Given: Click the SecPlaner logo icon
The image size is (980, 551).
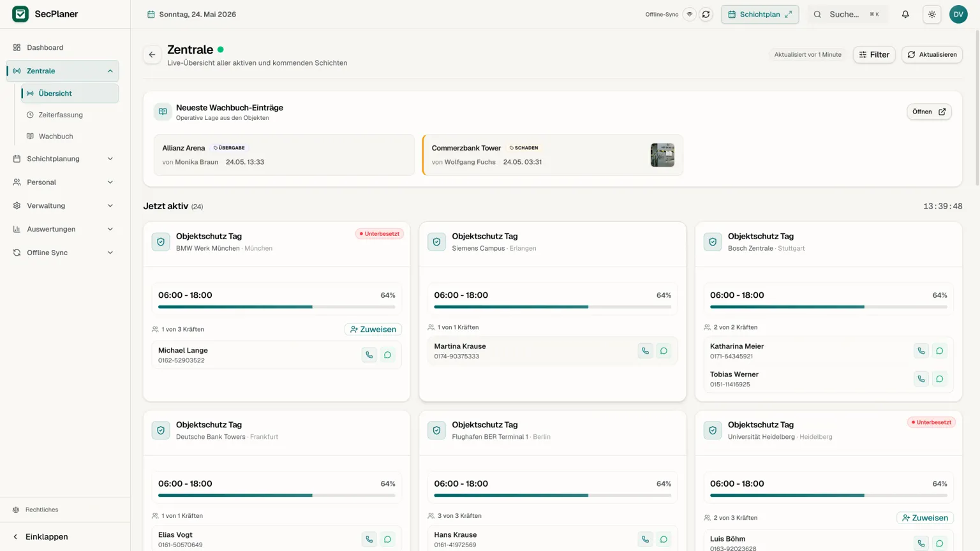Looking at the screenshot, I should pyautogui.click(x=20, y=14).
